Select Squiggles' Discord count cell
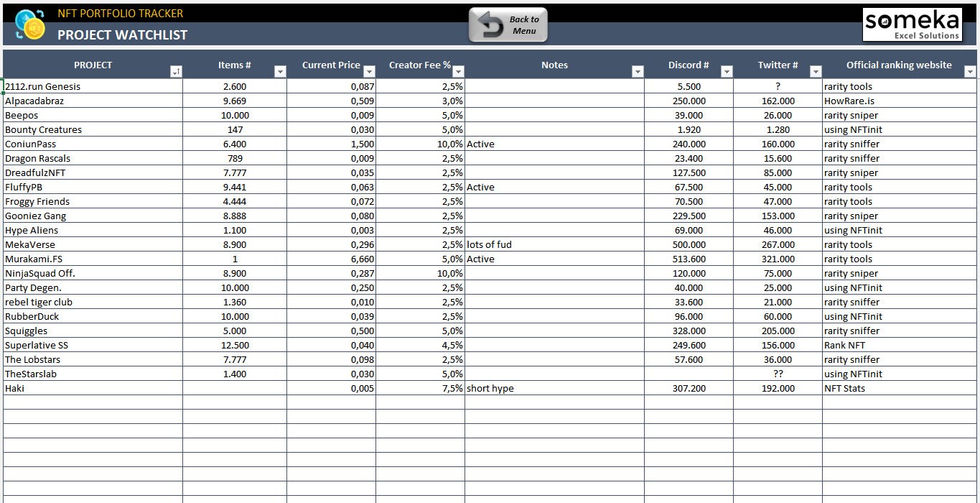This screenshot has height=503, width=980. (x=689, y=331)
